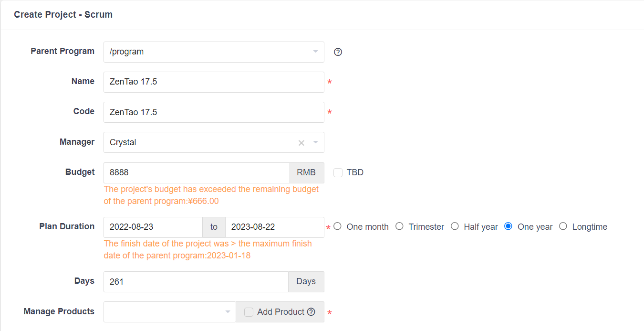Expand the Manager dropdown arrow

pos(315,142)
